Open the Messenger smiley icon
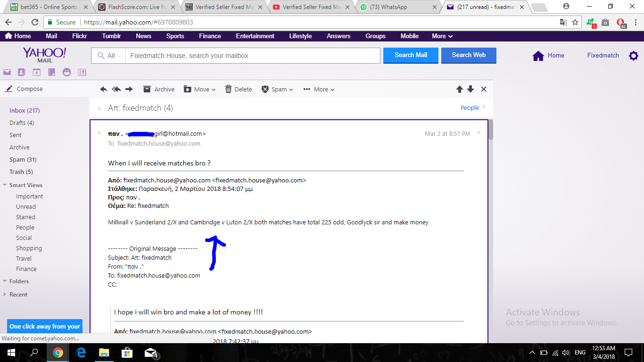 point(66,72)
